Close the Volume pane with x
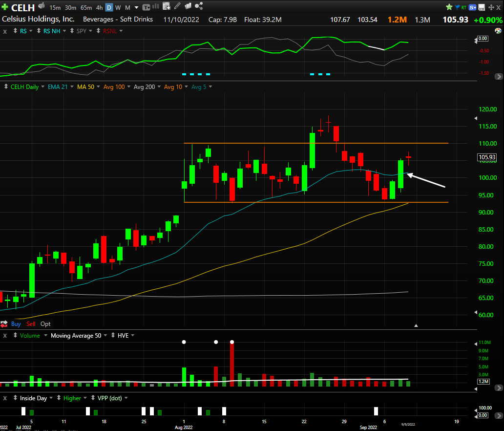This screenshot has height=431, width=504. (5, 336)
